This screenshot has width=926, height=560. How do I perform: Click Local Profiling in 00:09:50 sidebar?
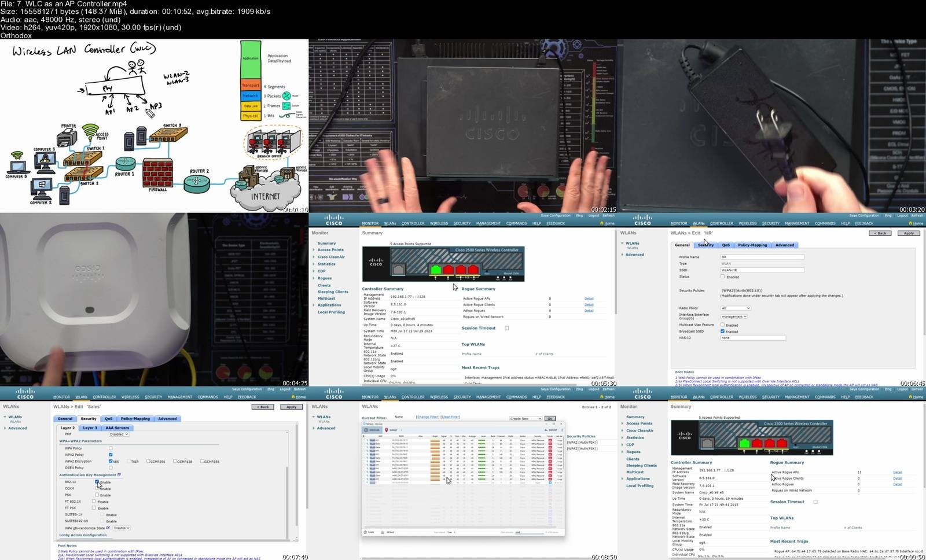[x=640, y=485]
